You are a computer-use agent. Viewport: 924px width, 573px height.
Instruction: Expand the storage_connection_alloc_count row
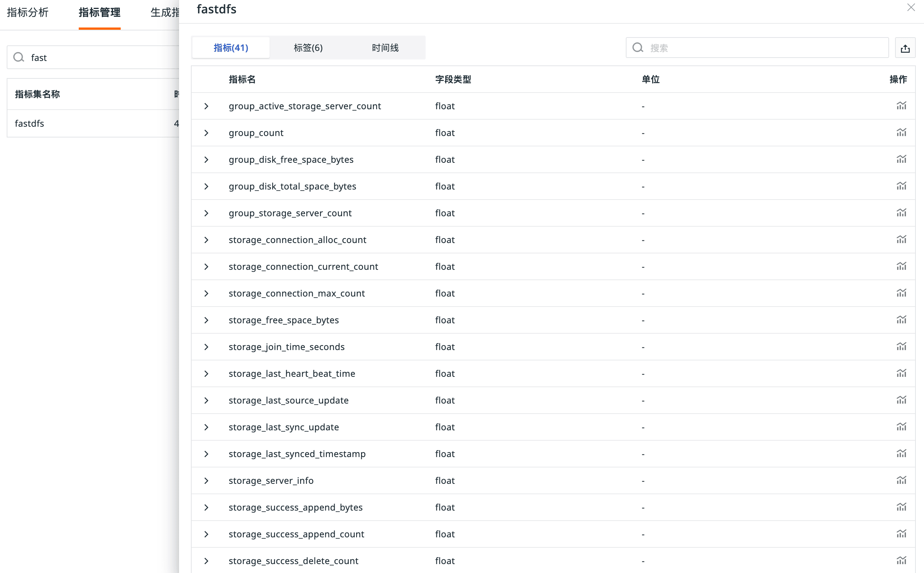click(x=206, y=240)
